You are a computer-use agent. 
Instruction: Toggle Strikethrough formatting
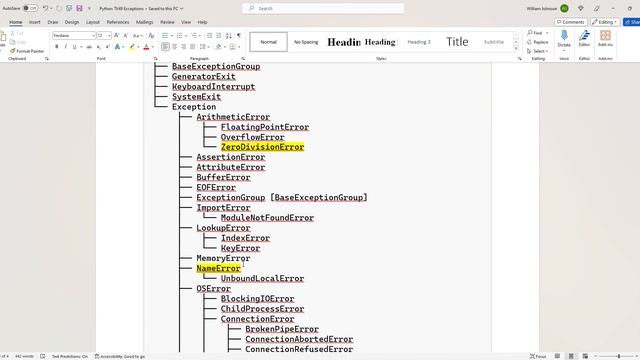(89, 47)
